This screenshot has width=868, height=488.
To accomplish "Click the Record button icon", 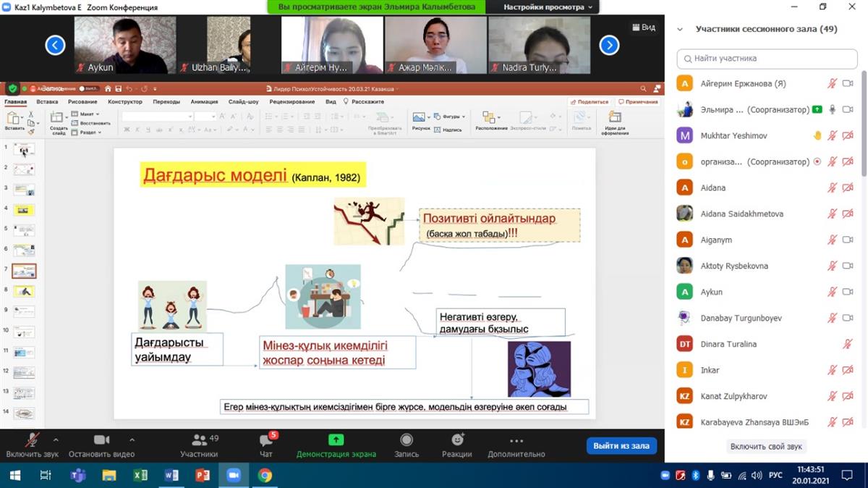I will 406,440.
